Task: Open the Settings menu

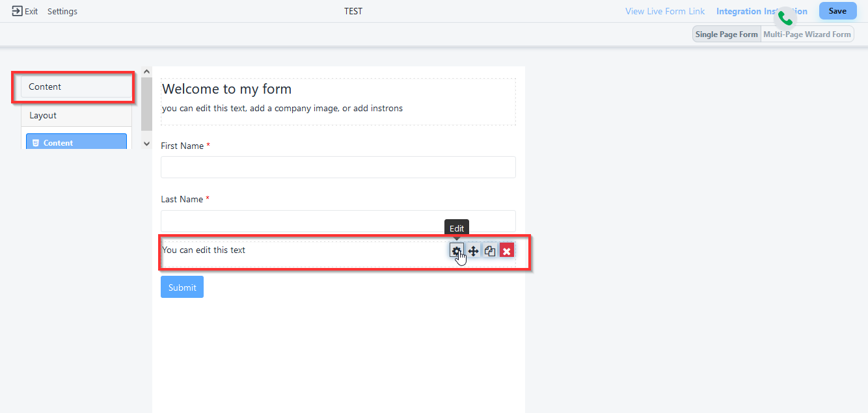Action: (x=62, y=11)
